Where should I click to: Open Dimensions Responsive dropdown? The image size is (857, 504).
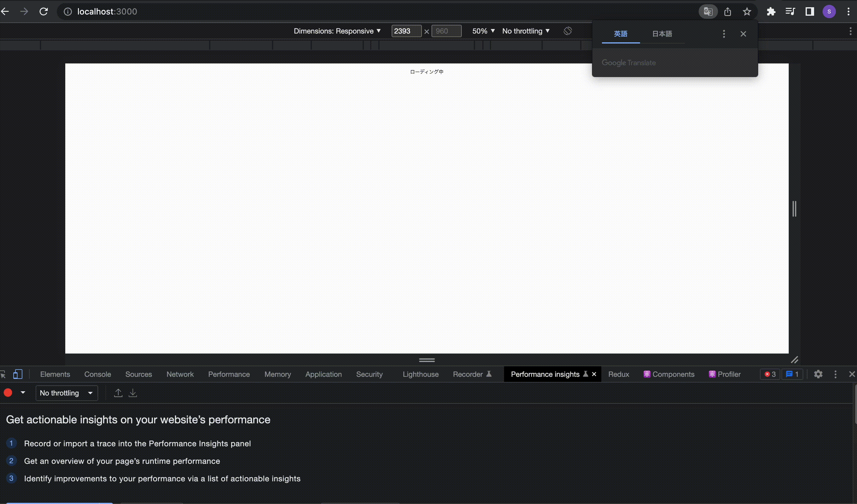(x=337, y=31)
